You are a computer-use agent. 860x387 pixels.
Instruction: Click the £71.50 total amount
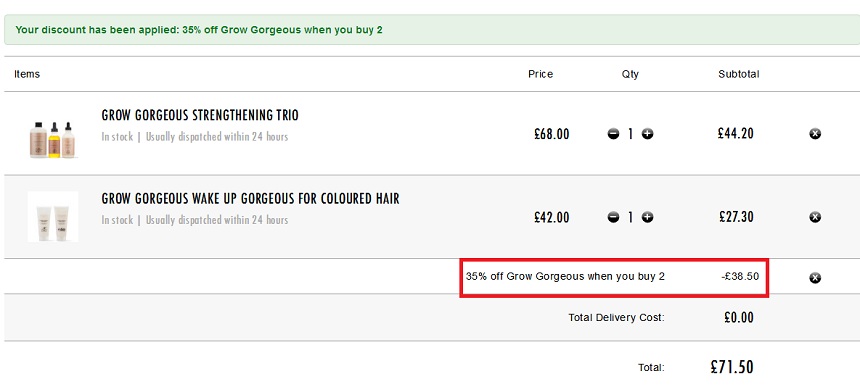pos(732,367)
